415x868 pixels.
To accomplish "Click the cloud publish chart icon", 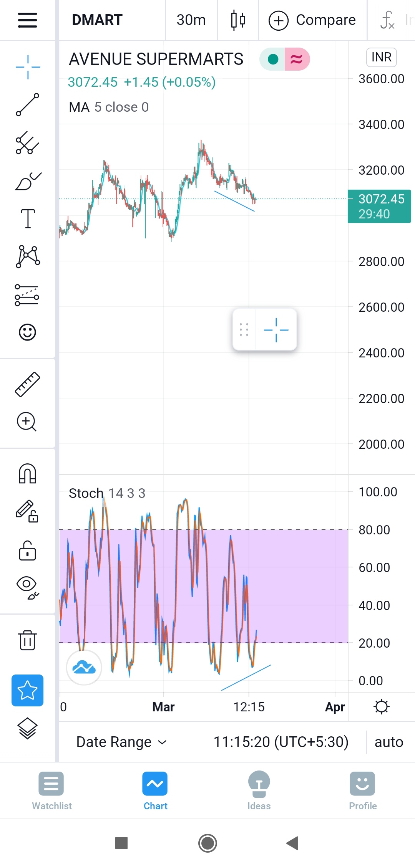I will click(84, 668).
